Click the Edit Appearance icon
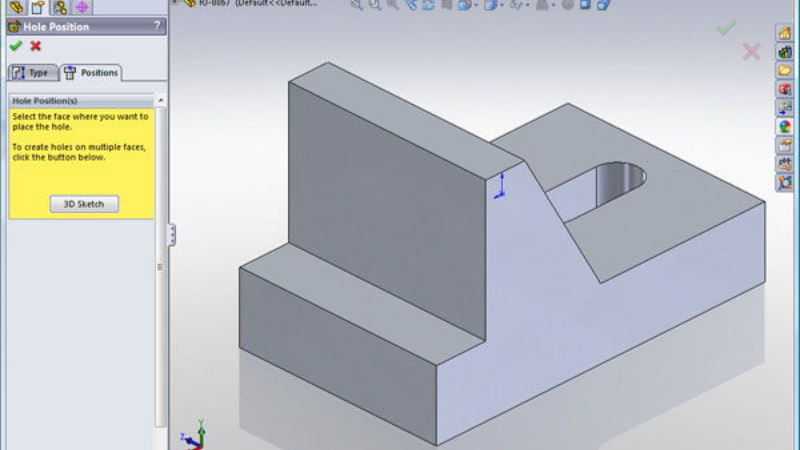Image resolution: width=800 pixels, height=450 pixels. point(567,5)
